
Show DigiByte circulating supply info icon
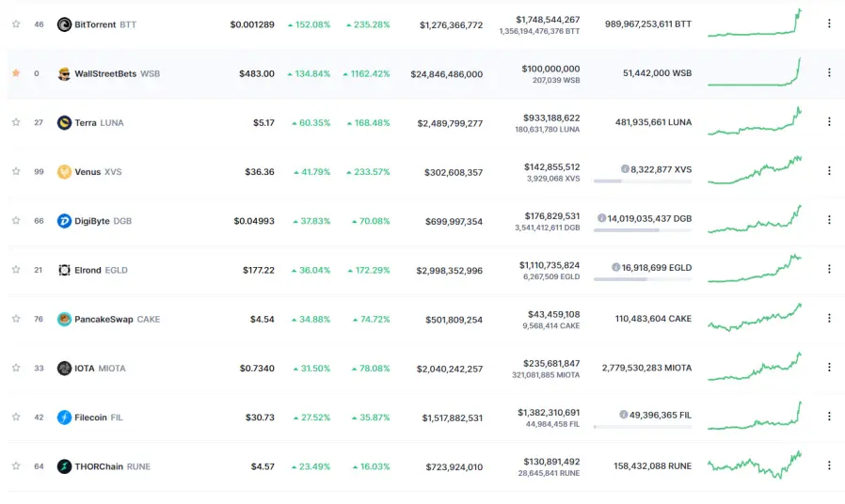pos(601,218)
